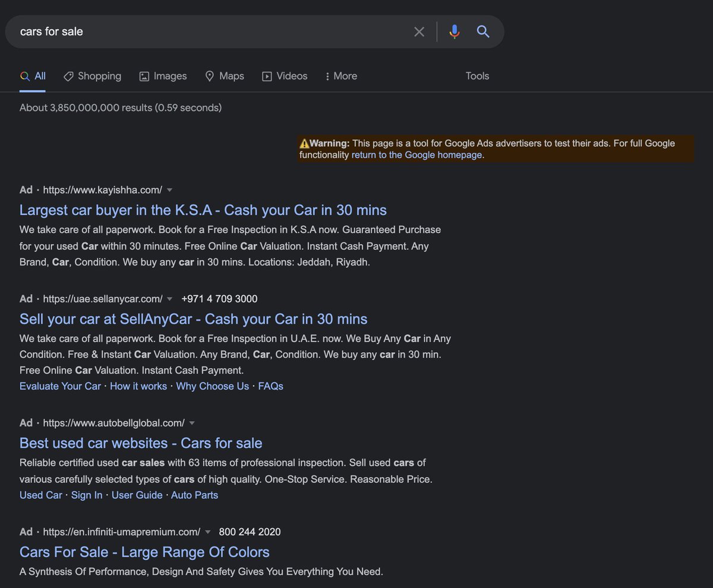The height and width of the screenshot is (588, 713).
Task: Switch to Shopping tab
Action: [92, 76]
